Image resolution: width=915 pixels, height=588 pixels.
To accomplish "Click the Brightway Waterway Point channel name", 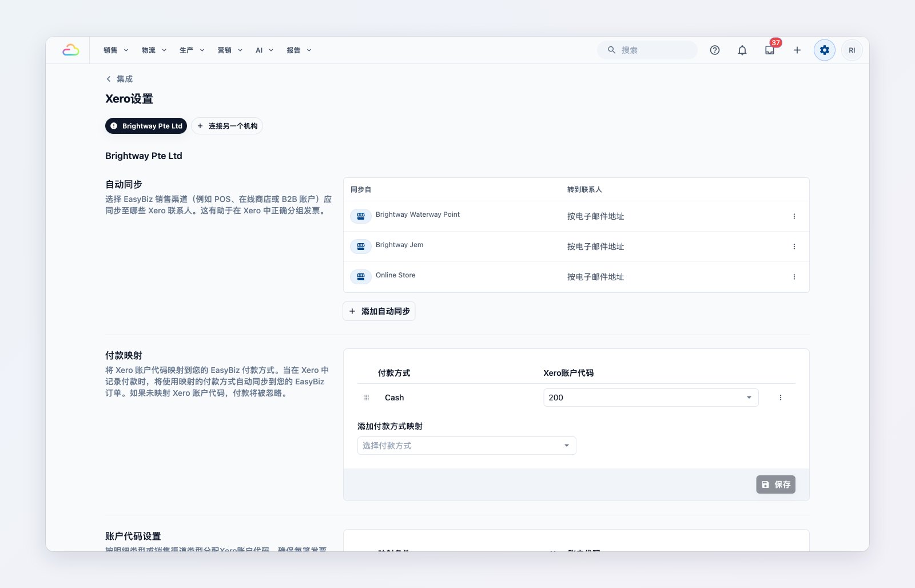I will [417, 214].
